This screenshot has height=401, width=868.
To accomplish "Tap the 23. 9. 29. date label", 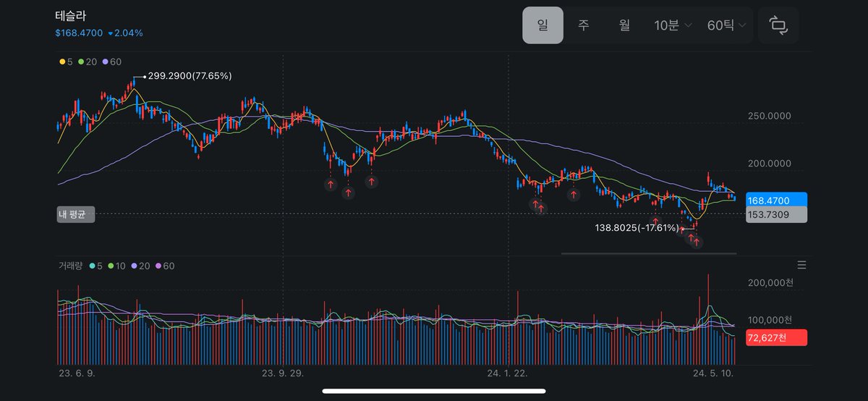I will 282,373.
